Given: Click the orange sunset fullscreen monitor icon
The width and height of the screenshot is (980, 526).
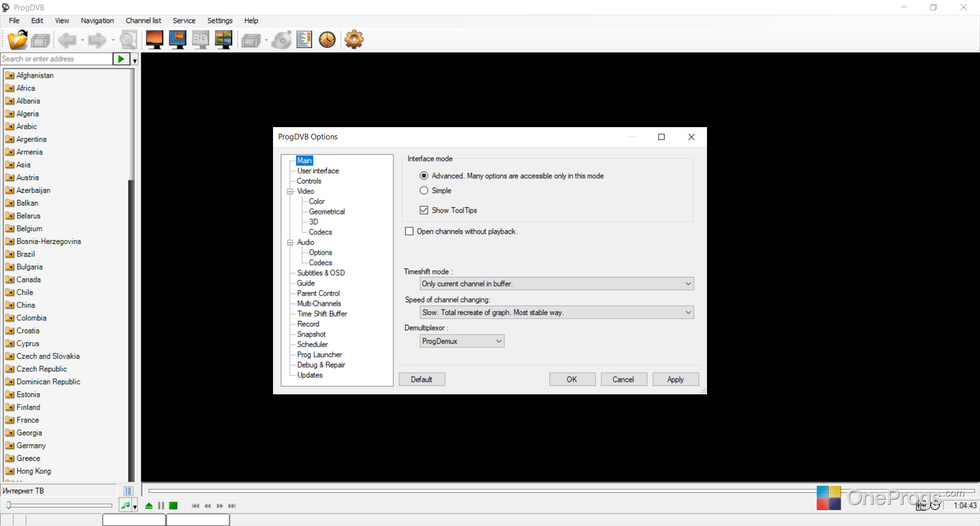Looking at the screenshot, I should coord(154,40).
